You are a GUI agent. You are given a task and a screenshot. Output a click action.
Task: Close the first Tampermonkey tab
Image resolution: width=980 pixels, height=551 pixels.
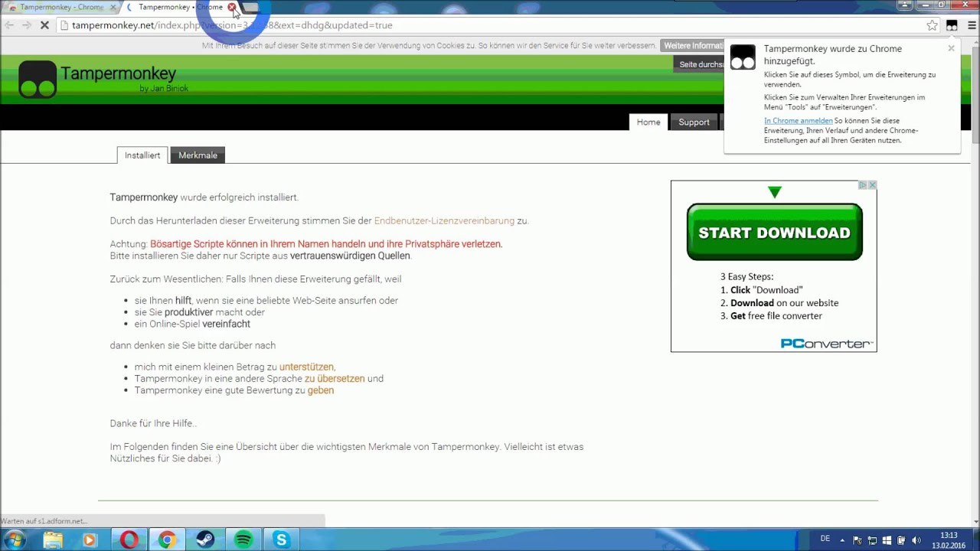tap(113, 7)
